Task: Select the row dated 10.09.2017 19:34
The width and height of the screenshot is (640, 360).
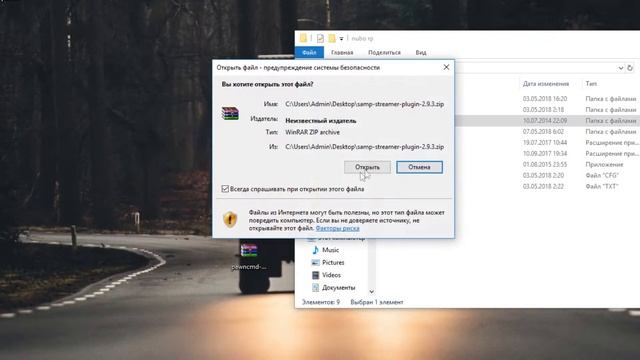Action: pos(547,153)
